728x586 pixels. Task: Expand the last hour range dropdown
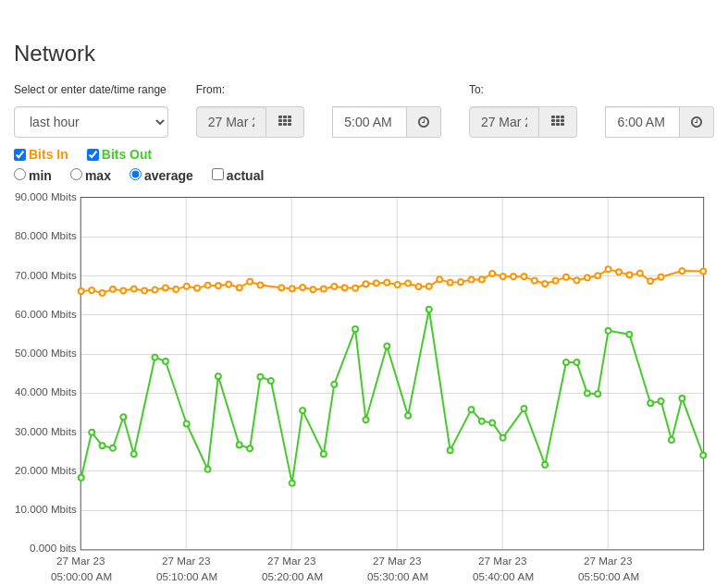(x=91, y=122)
